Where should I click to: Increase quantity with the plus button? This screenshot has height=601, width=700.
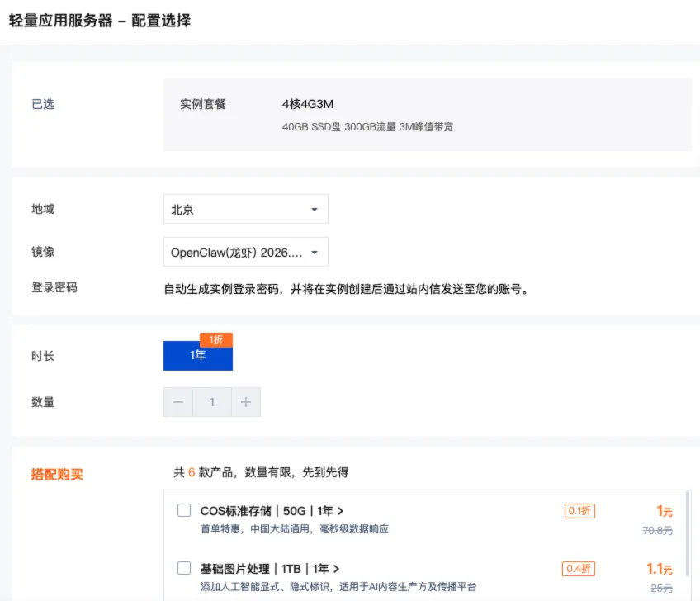click(246, 402)
